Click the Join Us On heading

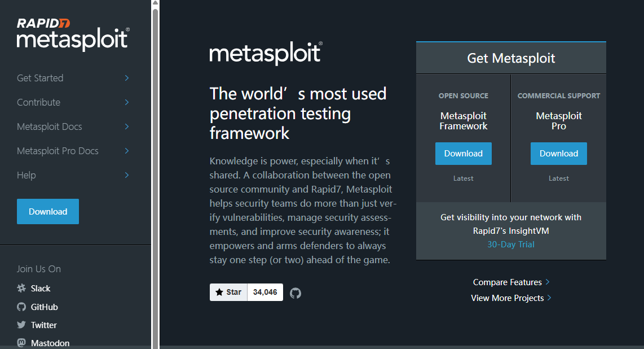(38, 269)
